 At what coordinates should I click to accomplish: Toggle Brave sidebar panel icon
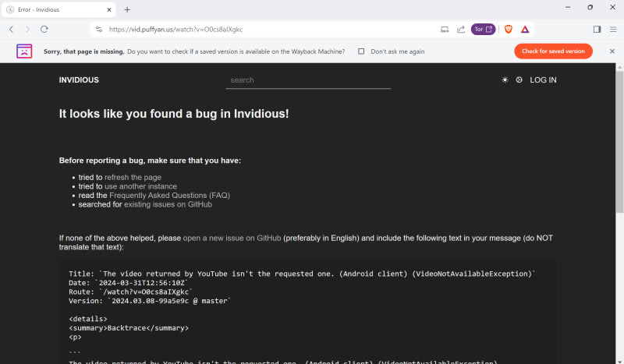[597, 29]
